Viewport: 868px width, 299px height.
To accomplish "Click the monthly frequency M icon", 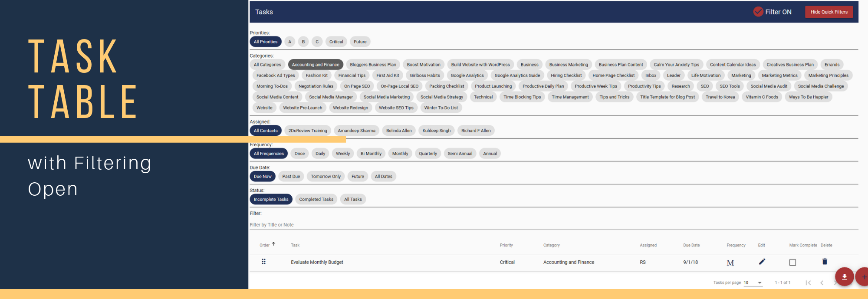I will click(x=730, y=263).
